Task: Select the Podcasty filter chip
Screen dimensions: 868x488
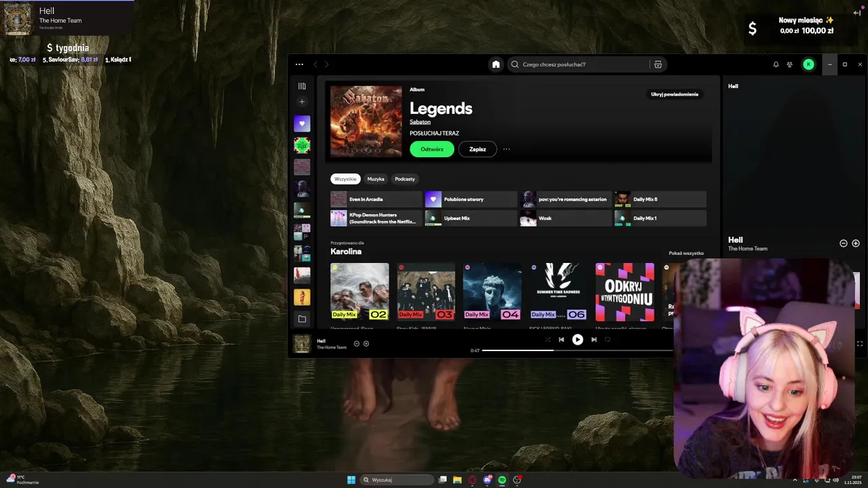Action: pyautogui.click(x=405, y=179)
